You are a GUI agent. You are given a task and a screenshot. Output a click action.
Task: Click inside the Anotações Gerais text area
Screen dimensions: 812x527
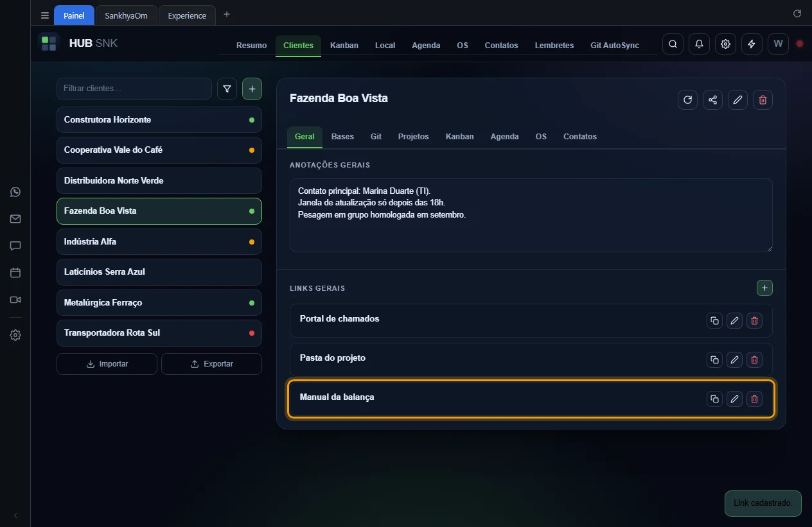tap(531, 216)
